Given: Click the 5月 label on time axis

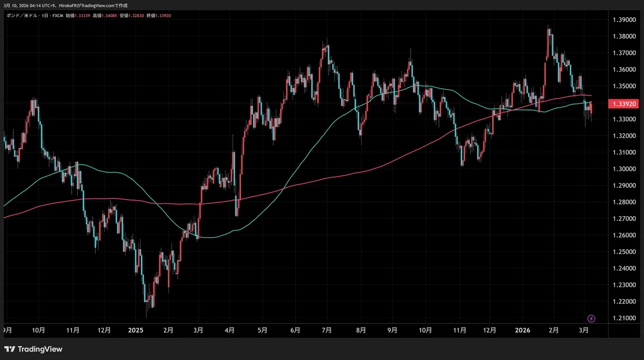Looking at the screenshot, I should pos(262,331).
